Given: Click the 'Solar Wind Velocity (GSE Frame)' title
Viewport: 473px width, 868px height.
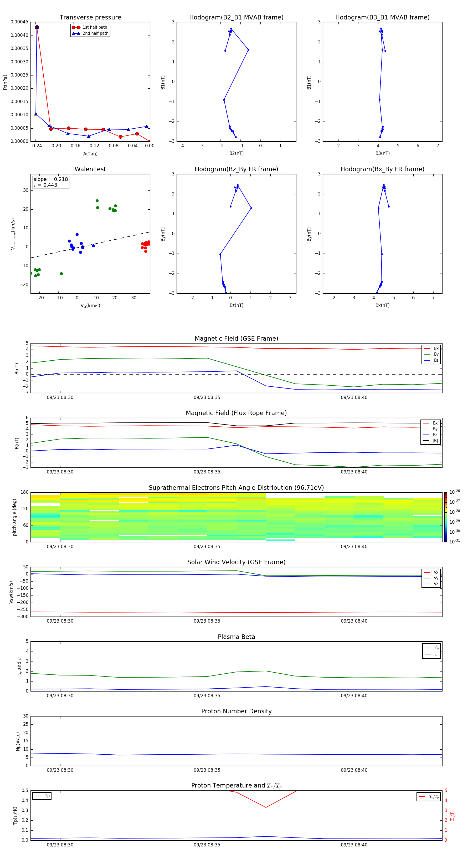Looking at the screenshot, I should coord(236,562).
